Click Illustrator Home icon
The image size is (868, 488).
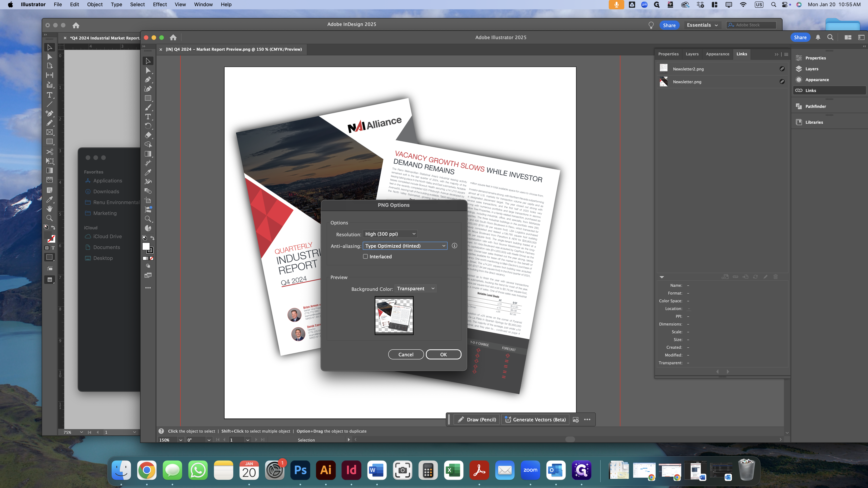click(173, 37)
